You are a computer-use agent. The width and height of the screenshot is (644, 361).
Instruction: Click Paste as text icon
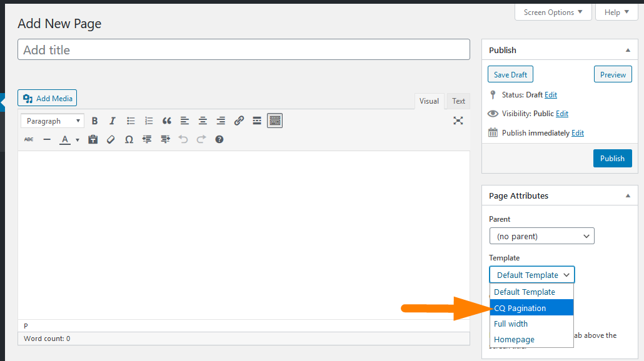(x=93, y=139)
